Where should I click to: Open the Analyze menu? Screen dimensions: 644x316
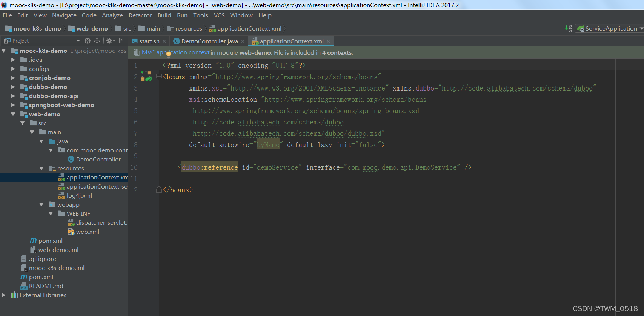(x=112, y=15)
